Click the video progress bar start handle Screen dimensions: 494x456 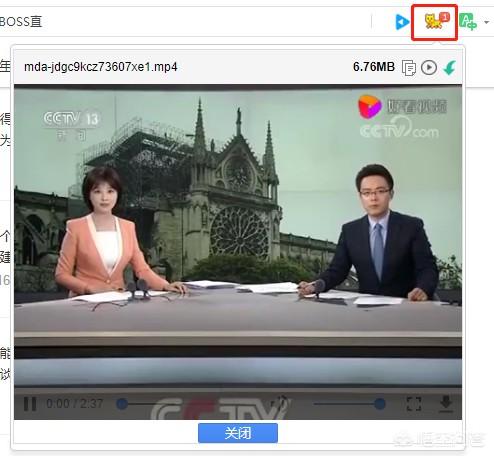pos(122,404)
